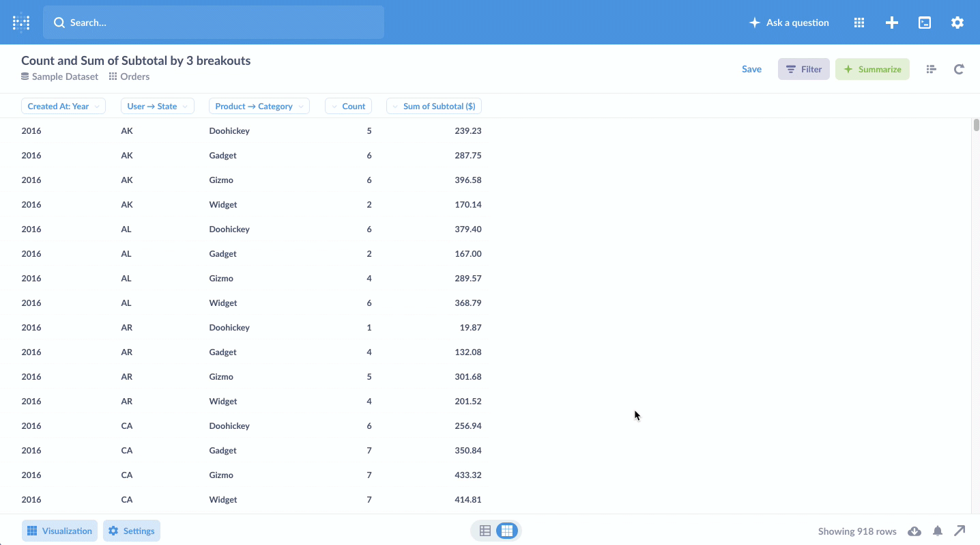The width and height of the screenshot is (980, 545).
Task: Click inside the Search field
Action: click(x=214, y=22)
